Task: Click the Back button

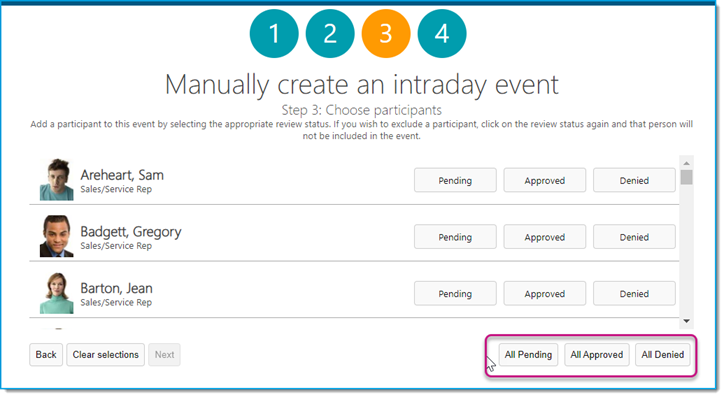Action: [46, 355]
